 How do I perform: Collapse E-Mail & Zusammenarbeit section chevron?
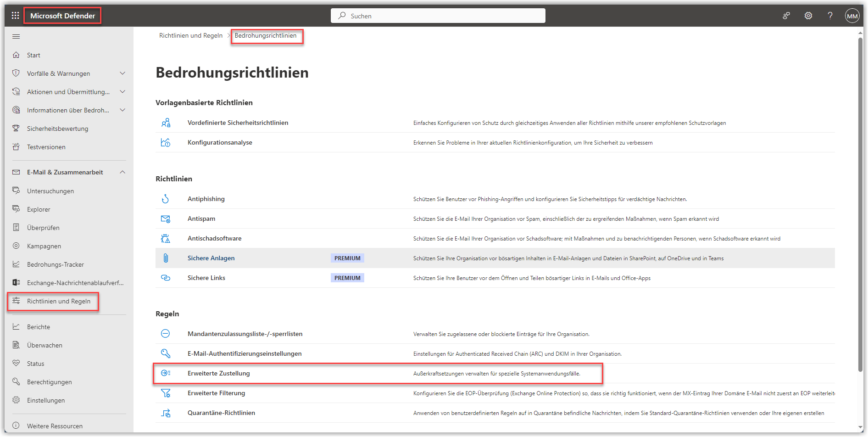[x=122, y=172]
